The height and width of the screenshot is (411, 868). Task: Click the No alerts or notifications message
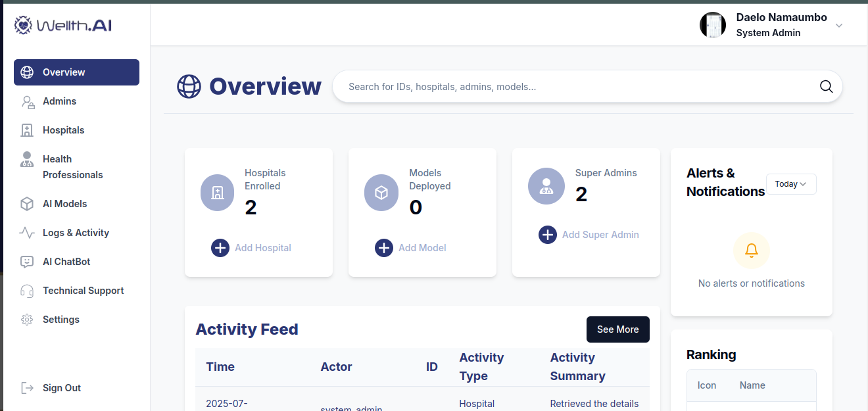pyautogui.click(x=752, y=283)
